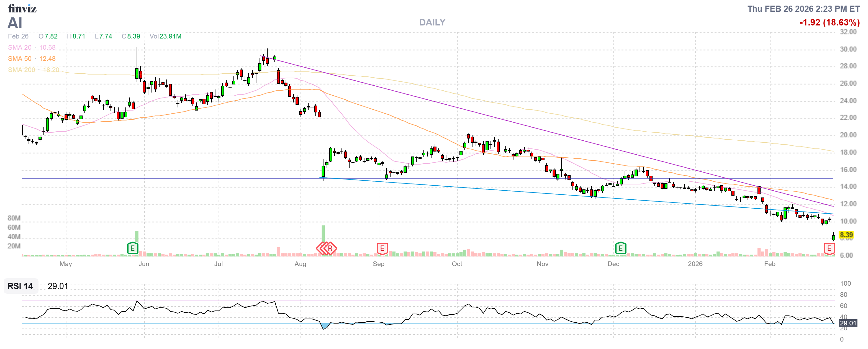Screen dimensions: 868x349
Task: Click the 2026 label on time axis
Action: coord(695,264)
